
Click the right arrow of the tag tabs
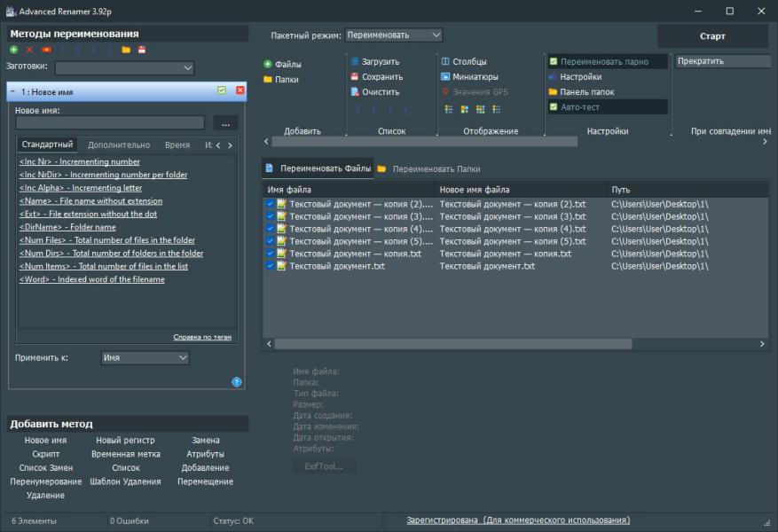click(230, 145)
